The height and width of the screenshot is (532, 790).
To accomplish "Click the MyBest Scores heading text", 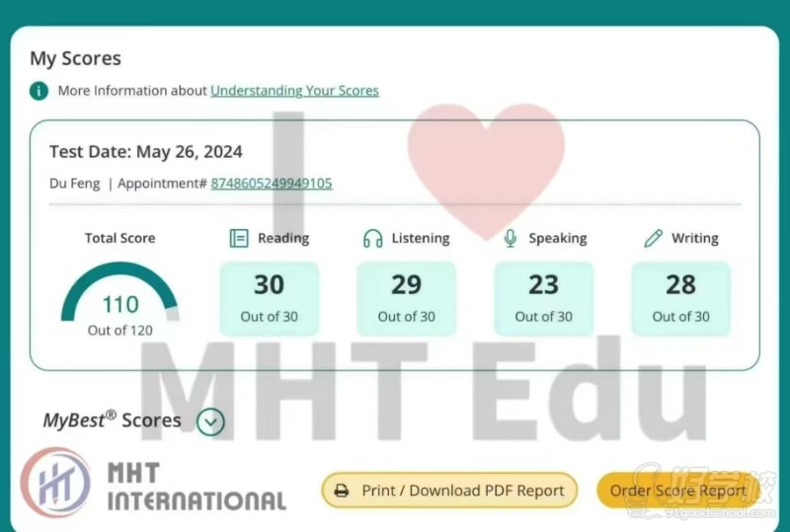I will point(112,420).
